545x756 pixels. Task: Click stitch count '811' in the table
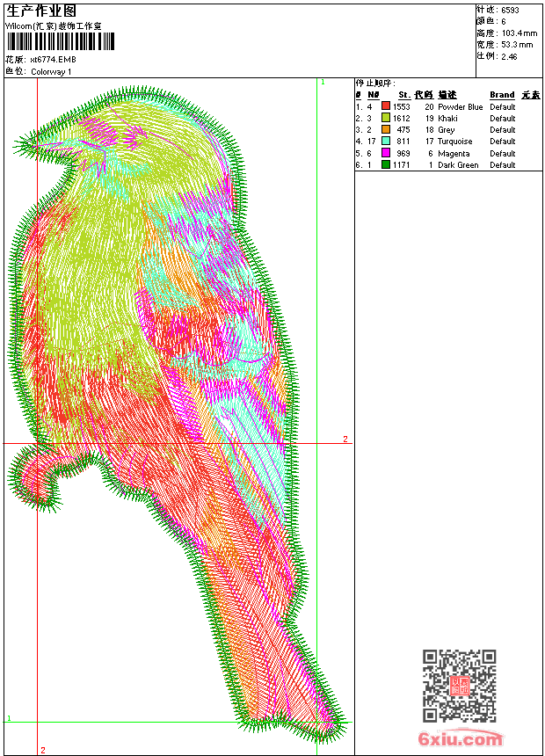pos(403,142)
